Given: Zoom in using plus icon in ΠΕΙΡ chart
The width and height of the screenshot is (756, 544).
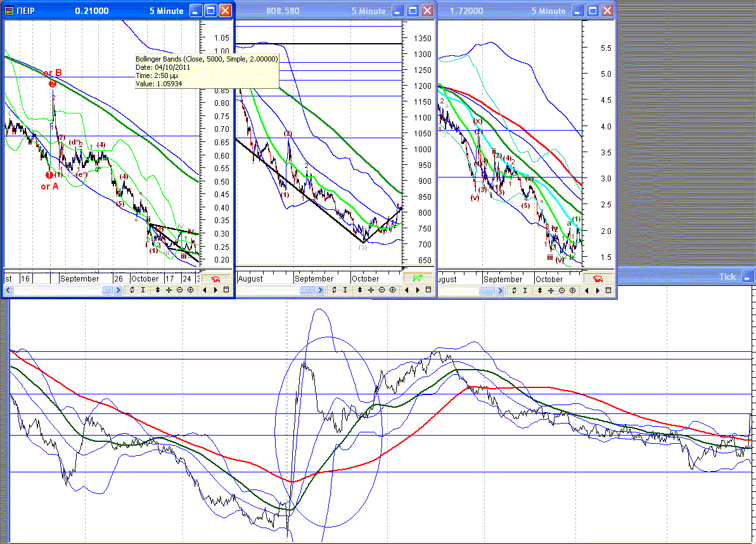Looking at the screenshot, I should coord(191,290).
